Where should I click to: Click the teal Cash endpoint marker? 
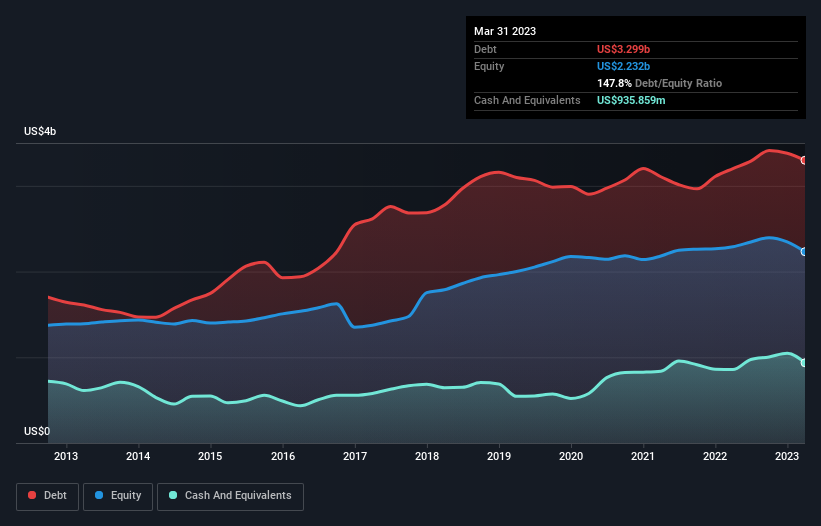click(x=804, y=363)
